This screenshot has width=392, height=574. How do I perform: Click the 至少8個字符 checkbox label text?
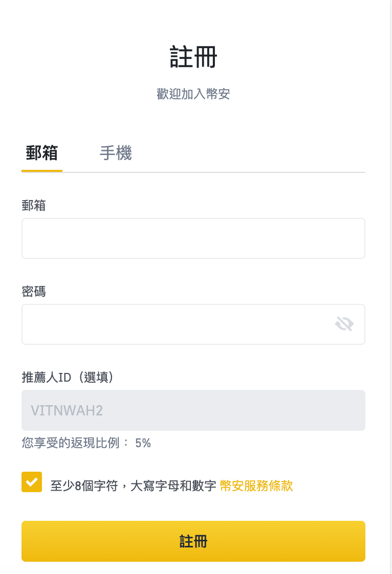tap(134, 486)
